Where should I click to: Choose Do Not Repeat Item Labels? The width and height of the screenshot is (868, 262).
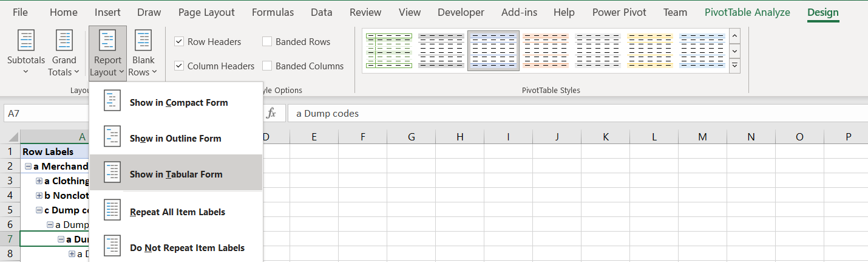click(176, 248)
